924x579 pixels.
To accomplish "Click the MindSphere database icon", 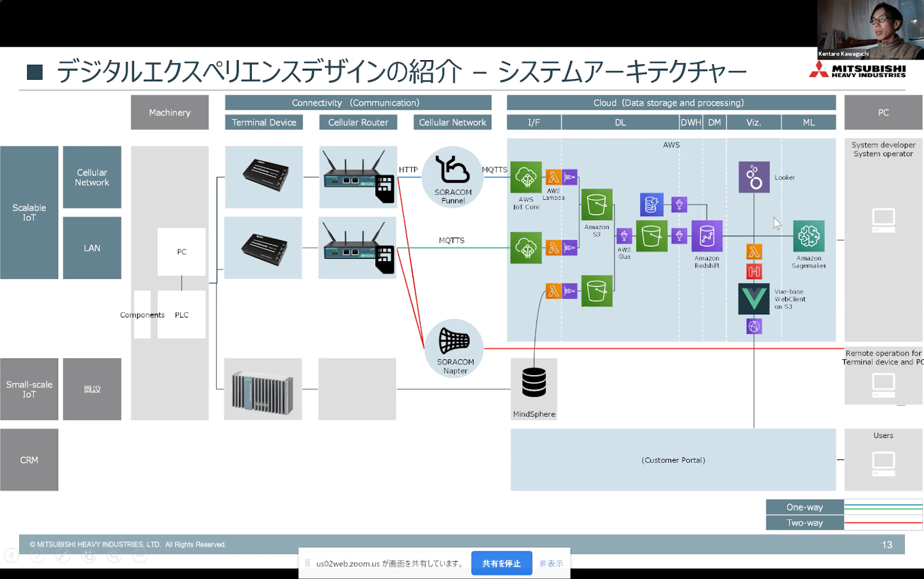I will (x=534, y=383).
